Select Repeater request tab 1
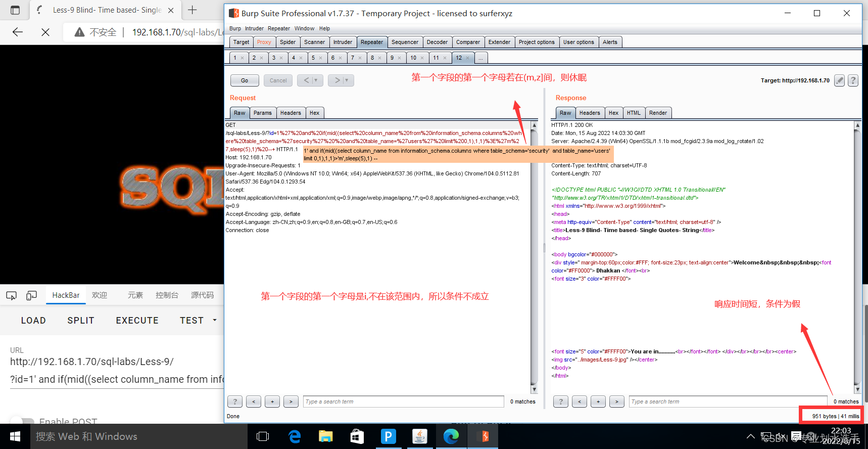This screenshot has height=449, width=868. click(x=235, y=58)
